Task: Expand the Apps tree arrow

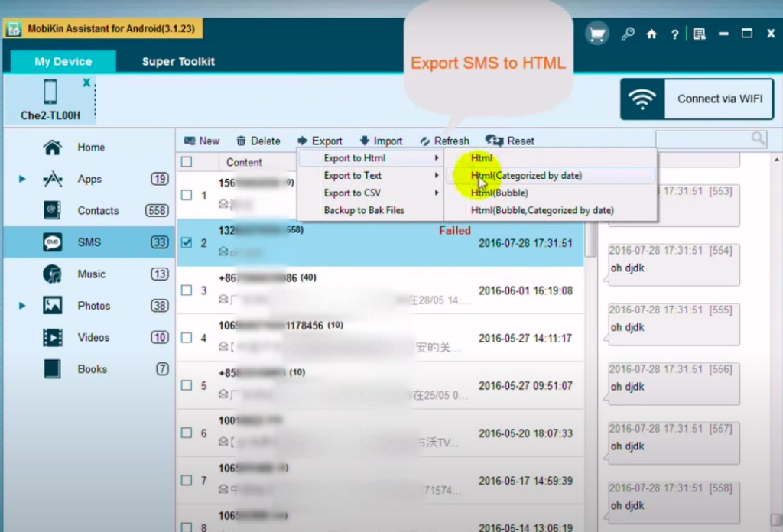Action: tap(22, 179)
